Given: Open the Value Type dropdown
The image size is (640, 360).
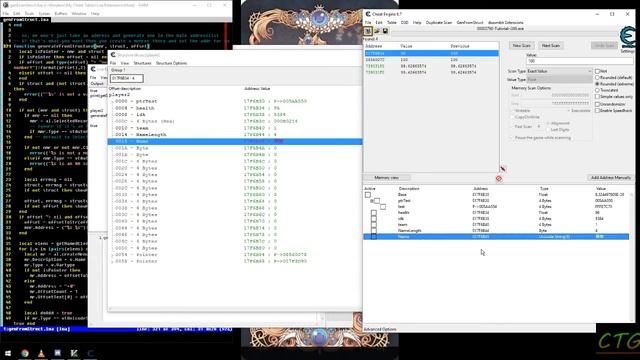Looking at the screenshot, I should click(x=559, y=80).
